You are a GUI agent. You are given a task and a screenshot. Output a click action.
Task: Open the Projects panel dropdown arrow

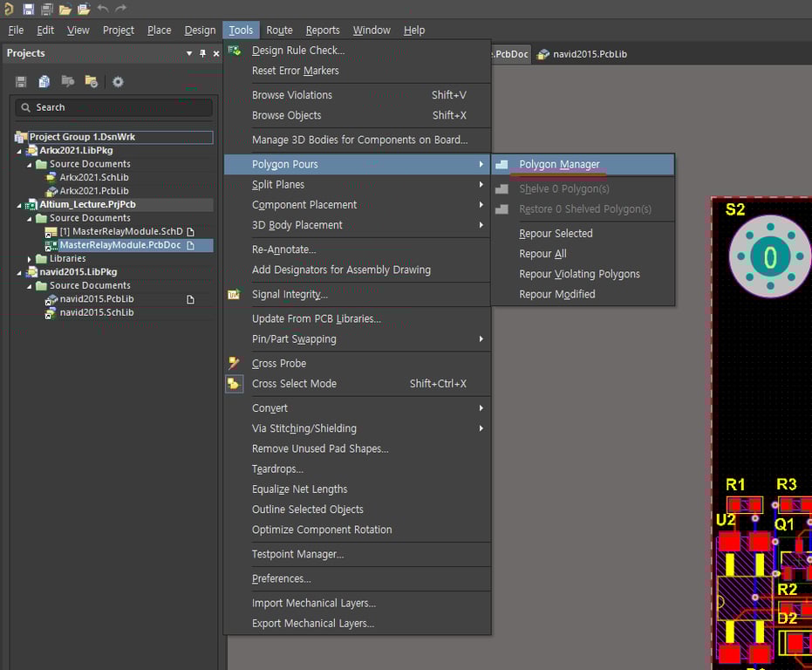[x=189, y=54]
